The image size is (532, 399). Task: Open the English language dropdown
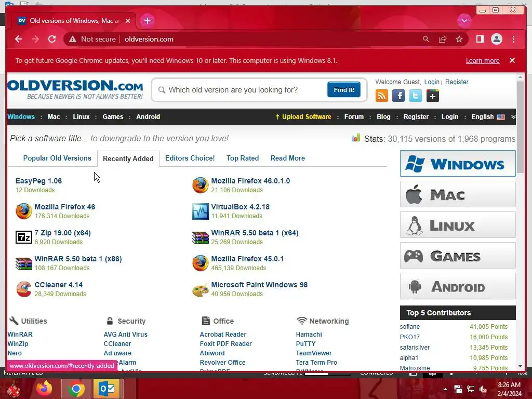pyautogui.click(x=488, y=117)
